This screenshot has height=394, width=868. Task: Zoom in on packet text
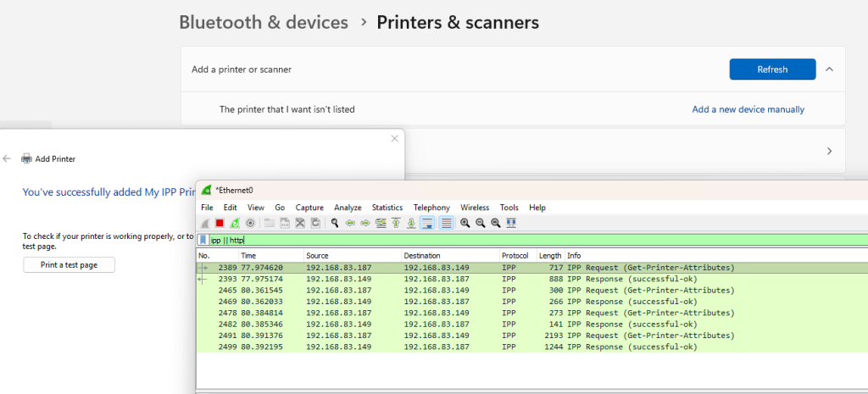[x=465, y=223]
